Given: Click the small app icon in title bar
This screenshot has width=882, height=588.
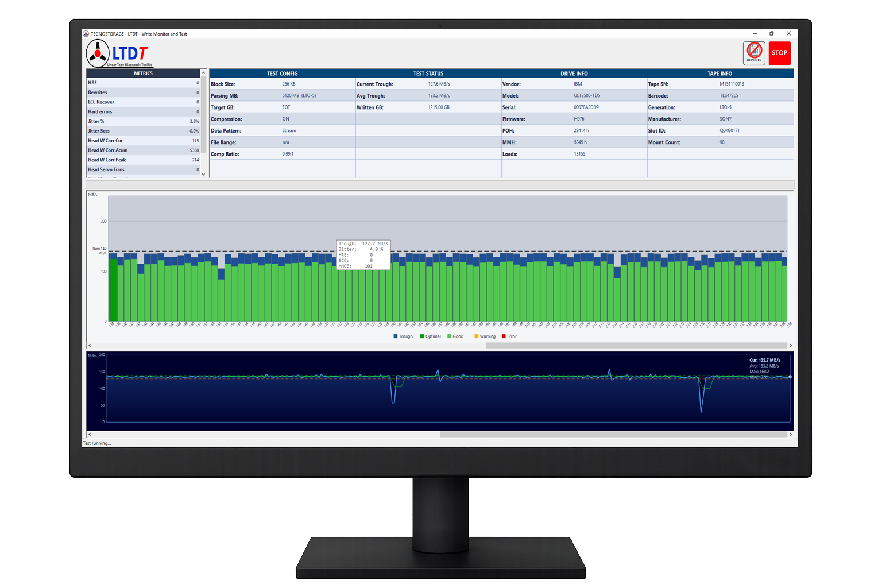Looking at the screenshot, I should coord(86,34).
